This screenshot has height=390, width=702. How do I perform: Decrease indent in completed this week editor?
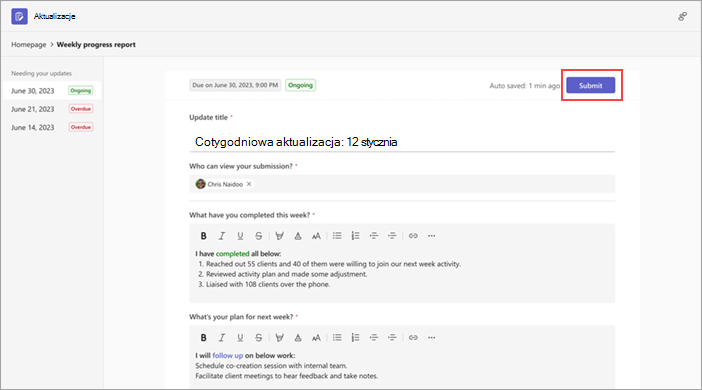(x=374, y=236)
